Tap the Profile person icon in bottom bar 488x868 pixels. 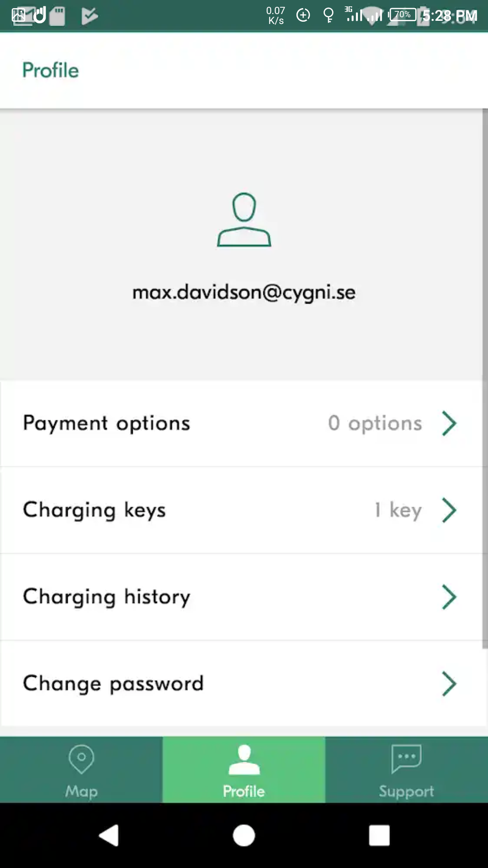(x=244, y=759)
